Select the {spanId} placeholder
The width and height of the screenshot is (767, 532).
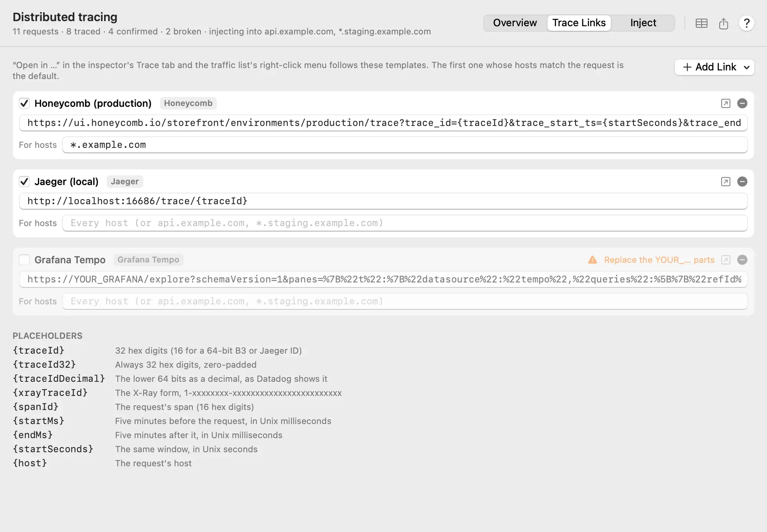point(36,406)
